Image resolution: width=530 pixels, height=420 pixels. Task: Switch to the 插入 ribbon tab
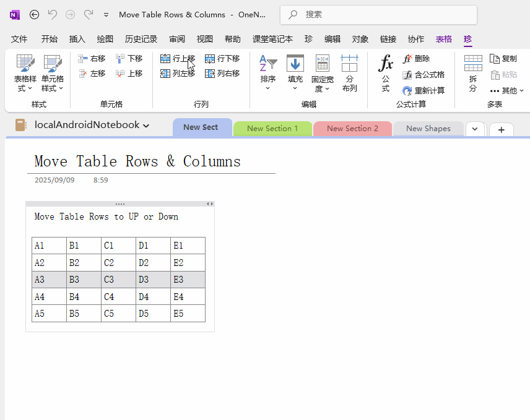pos(77,39)
